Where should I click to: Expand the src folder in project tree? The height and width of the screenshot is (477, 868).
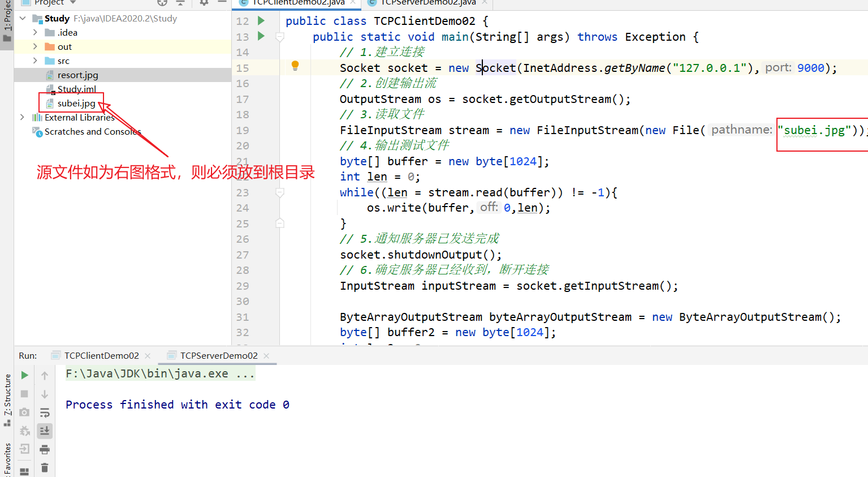click(x=35, y=61)
